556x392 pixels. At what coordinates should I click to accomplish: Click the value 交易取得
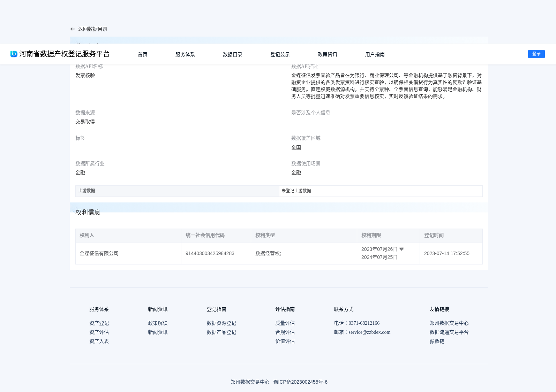tap(85, 122)
